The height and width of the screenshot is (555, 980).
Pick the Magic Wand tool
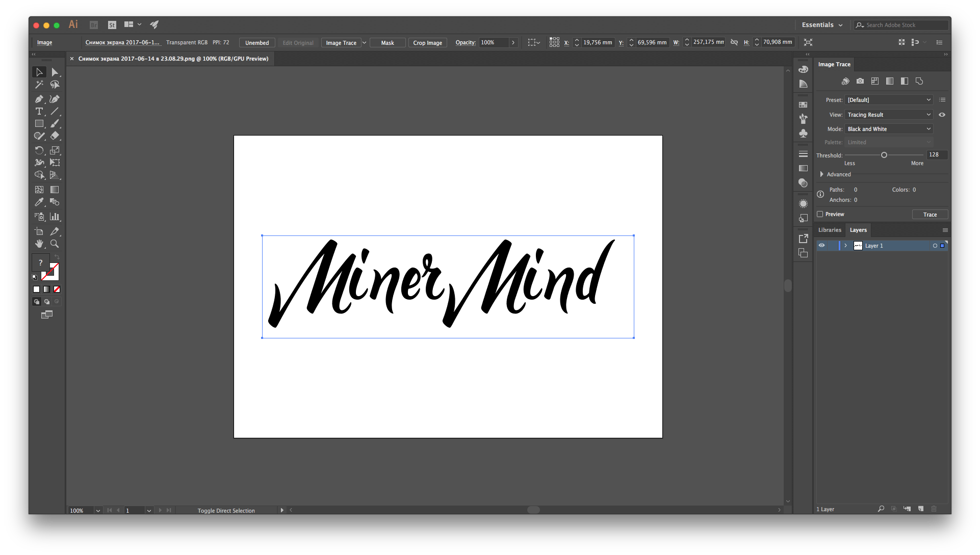click(39, 85)
